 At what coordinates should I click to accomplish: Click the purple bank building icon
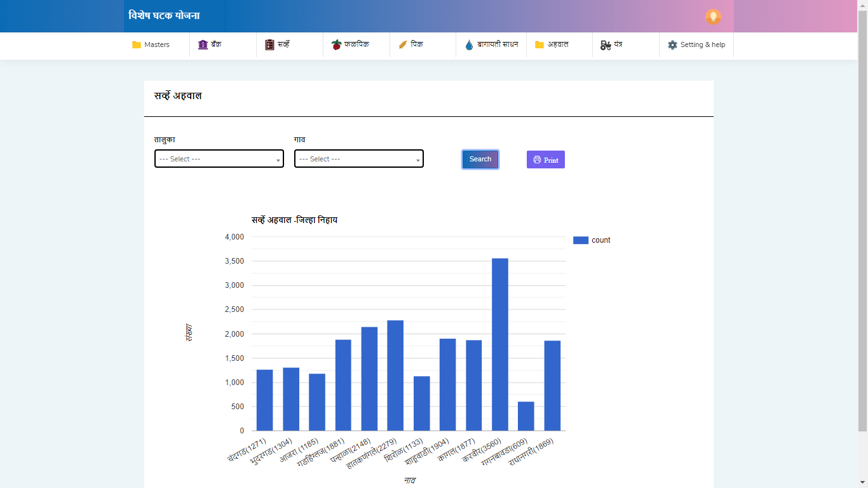203,44
